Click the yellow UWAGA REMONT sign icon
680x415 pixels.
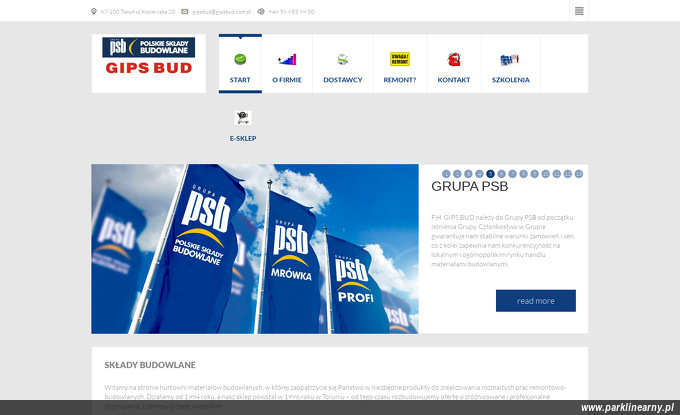tap(399, 59)
